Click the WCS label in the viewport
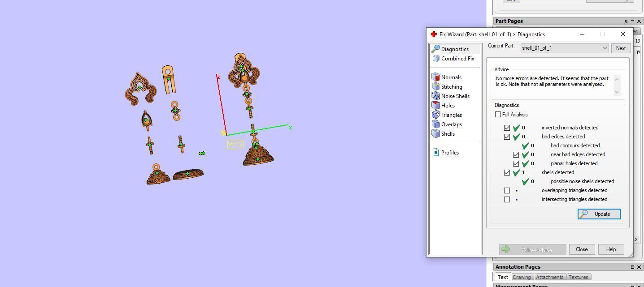 click(235, 144)
